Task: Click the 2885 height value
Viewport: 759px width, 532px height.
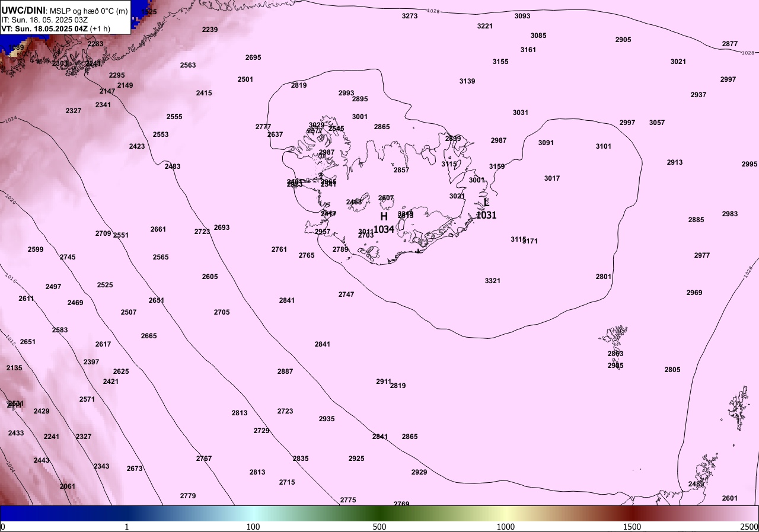Action: 696,220
